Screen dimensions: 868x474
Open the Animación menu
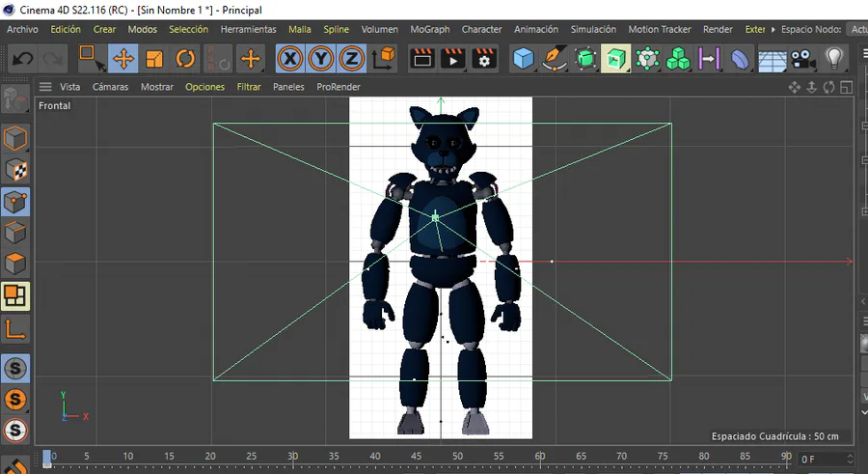tap(536, 29)
